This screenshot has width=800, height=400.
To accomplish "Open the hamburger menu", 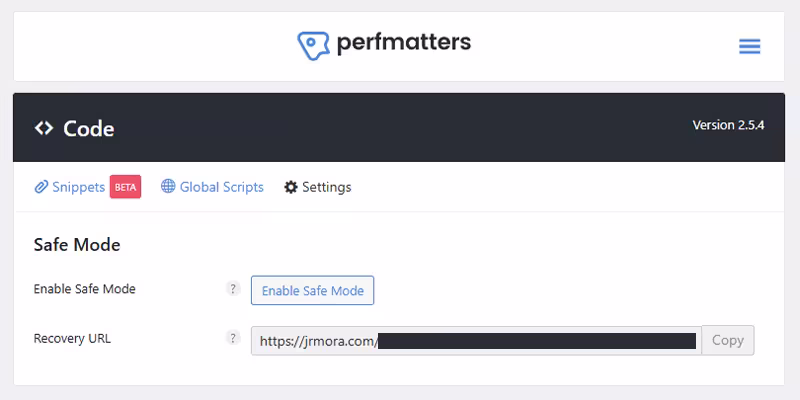I will (749, 47).
